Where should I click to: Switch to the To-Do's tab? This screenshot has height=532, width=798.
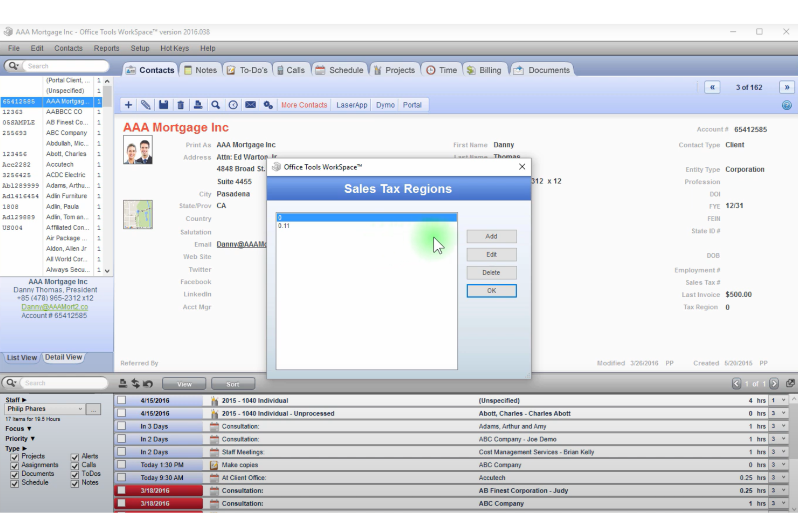pos(247,70)
